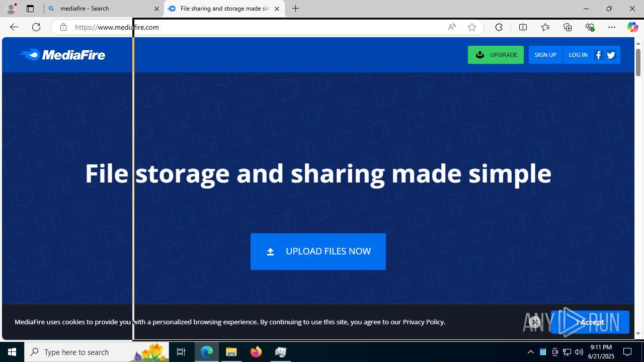This screenshot has width=644, height=362.
Task: Click page vertical scrollbar thumb
Action: coord(638,63)
